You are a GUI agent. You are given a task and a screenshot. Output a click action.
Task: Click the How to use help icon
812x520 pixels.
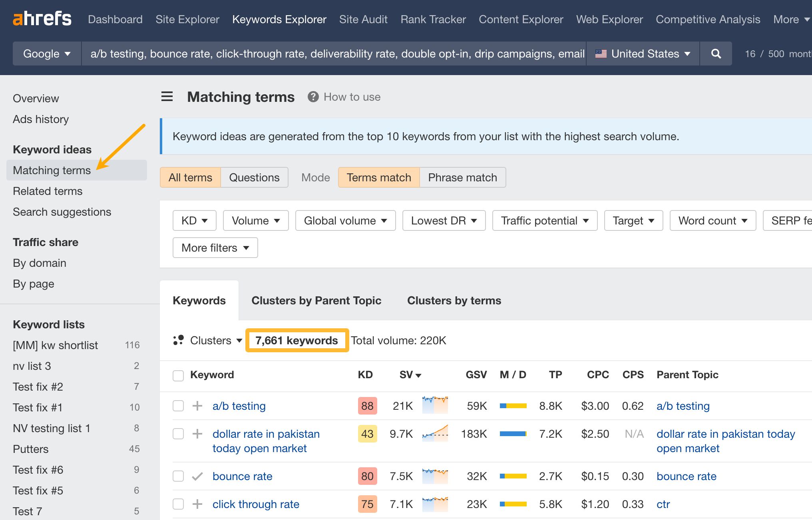tap(313, 97)
